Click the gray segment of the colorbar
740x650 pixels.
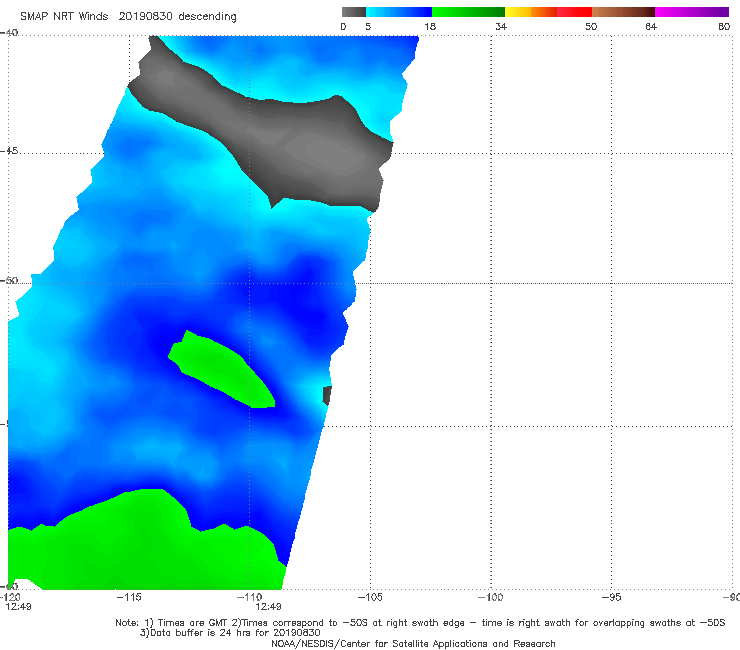(x=354, y=12)
